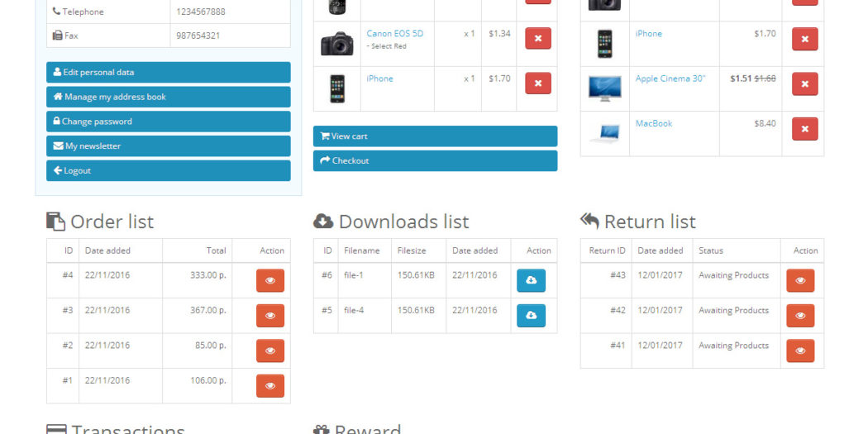The width and height of the screenshot is (868, 434).
Task: Open My newsletter settings
Action: coord(169,146)
